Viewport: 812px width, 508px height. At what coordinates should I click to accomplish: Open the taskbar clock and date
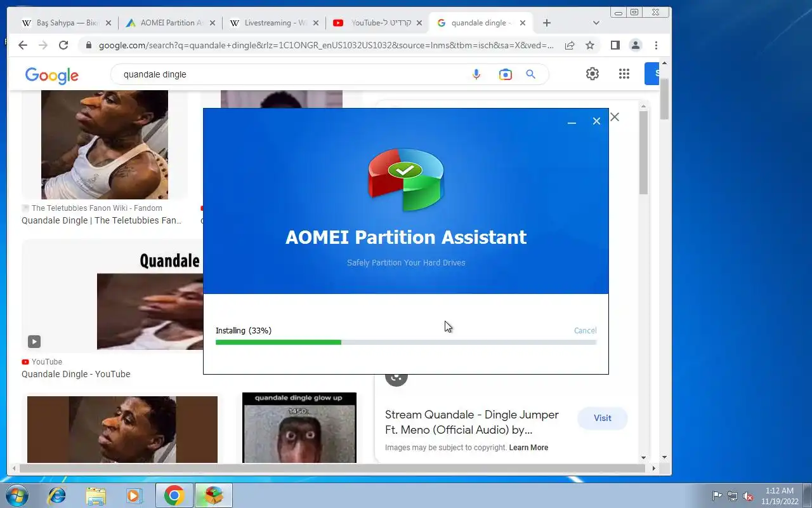tap(780, 496)
